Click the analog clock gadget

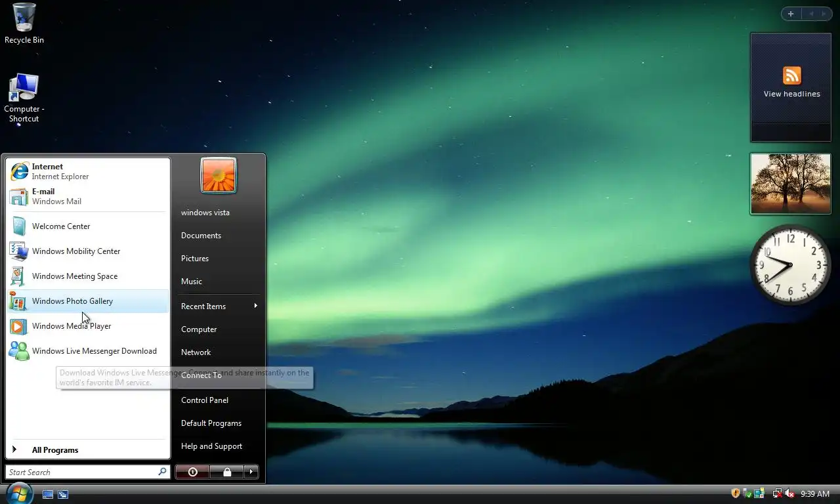pyautogui.click(x=791, y=264)
